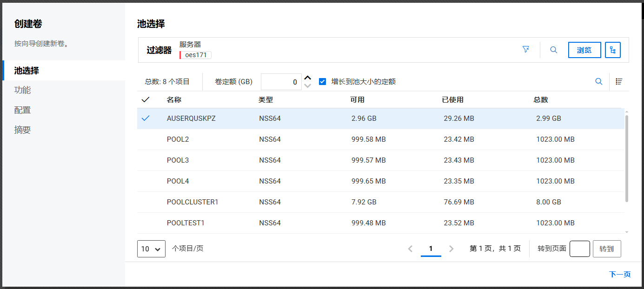Click the 浏览 button
The image size is (644, 289).
(584, 50)
